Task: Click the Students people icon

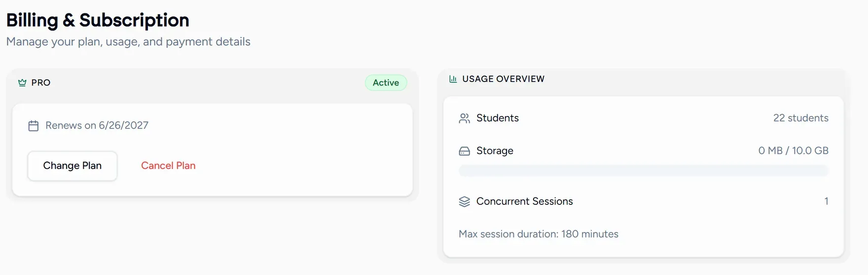Action: click(x=464, y=118)
